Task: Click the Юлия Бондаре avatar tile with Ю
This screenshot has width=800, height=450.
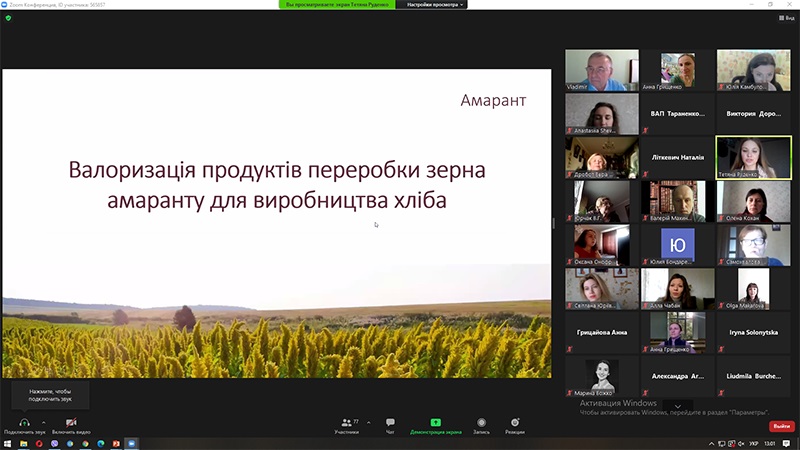Action: (x=678, y=245)
